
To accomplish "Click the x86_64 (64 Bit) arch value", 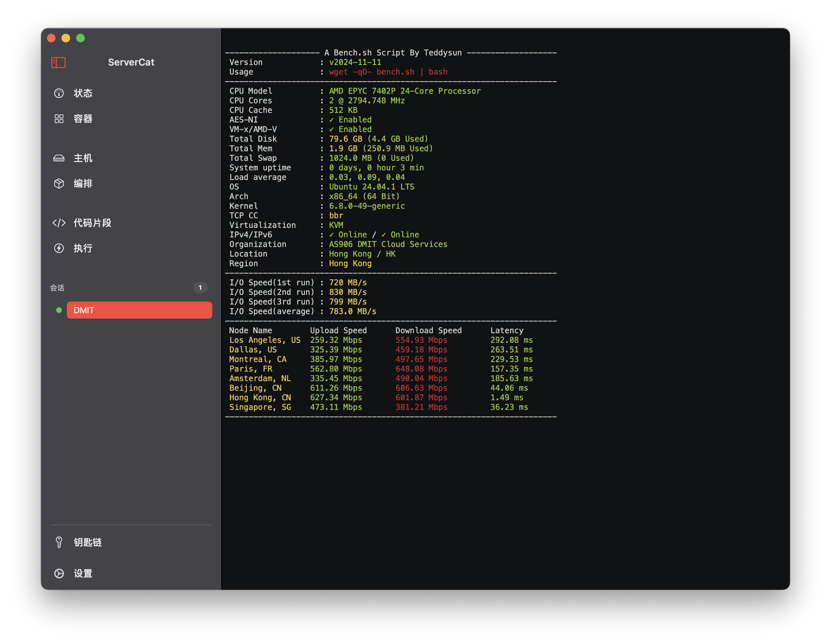I will pos(365,196).
